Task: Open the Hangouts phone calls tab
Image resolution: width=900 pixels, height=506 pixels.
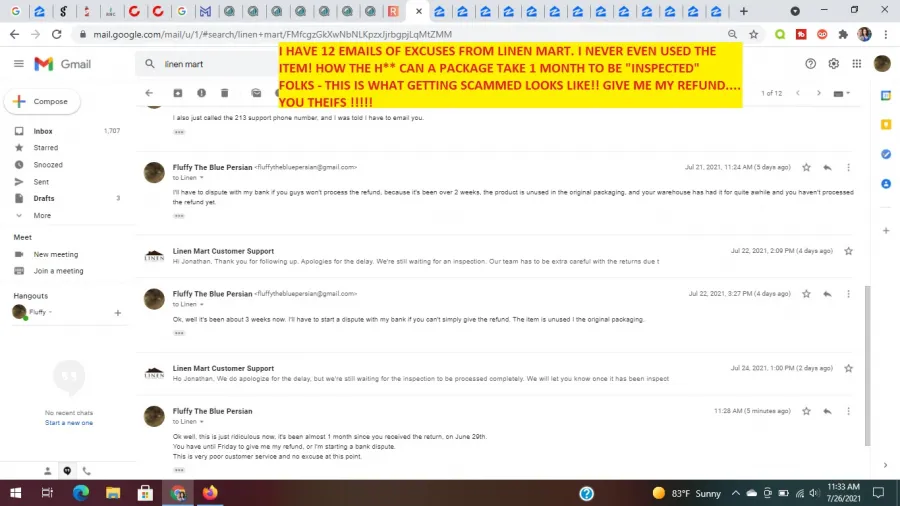Action: (x=86, y=470)
